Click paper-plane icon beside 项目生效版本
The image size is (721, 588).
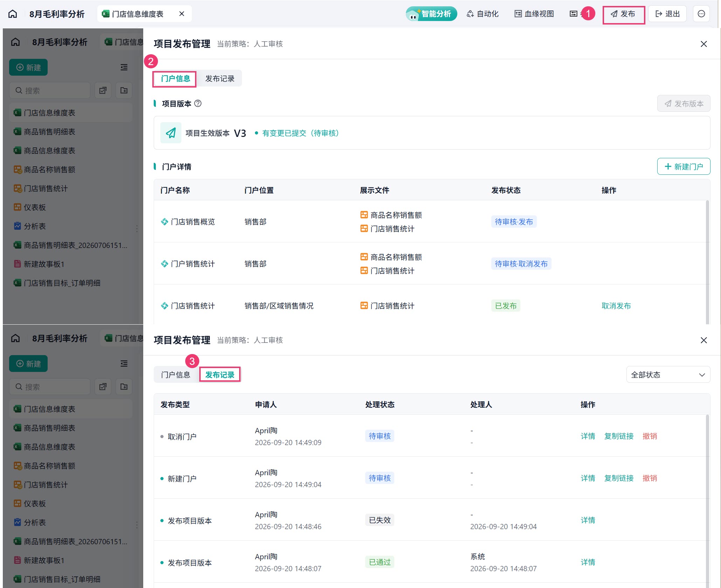click(171, 133)
